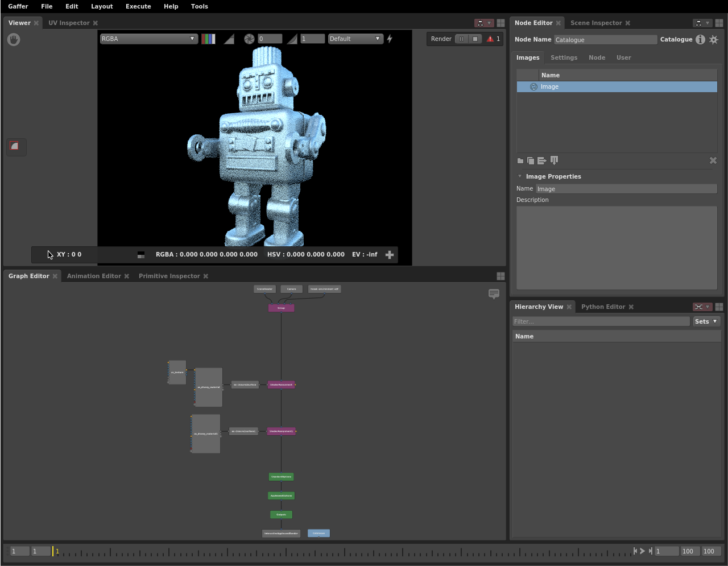728x566 pixels.
Task: Select the Image row in Images list
Action: [617, 86]
